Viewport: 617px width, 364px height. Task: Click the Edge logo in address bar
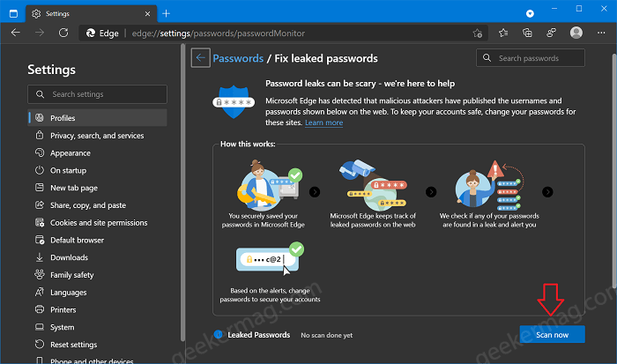(x=91, y=33)
